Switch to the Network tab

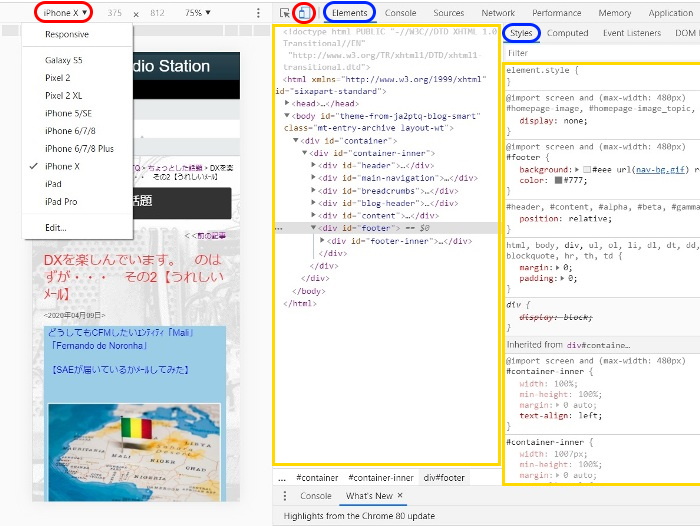(x=498, y=13)
